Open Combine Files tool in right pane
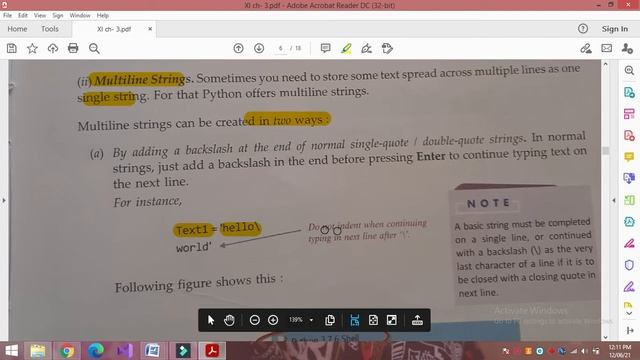This screenshot has width=640, height=360. [x=629, y=178]
